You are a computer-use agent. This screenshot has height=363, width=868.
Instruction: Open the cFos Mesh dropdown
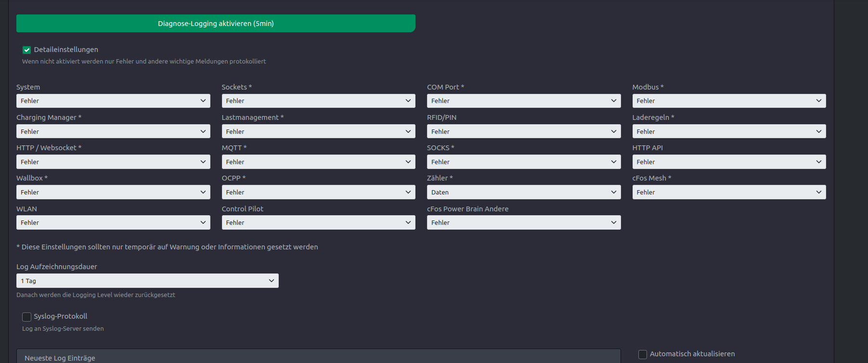coord(729,192)
